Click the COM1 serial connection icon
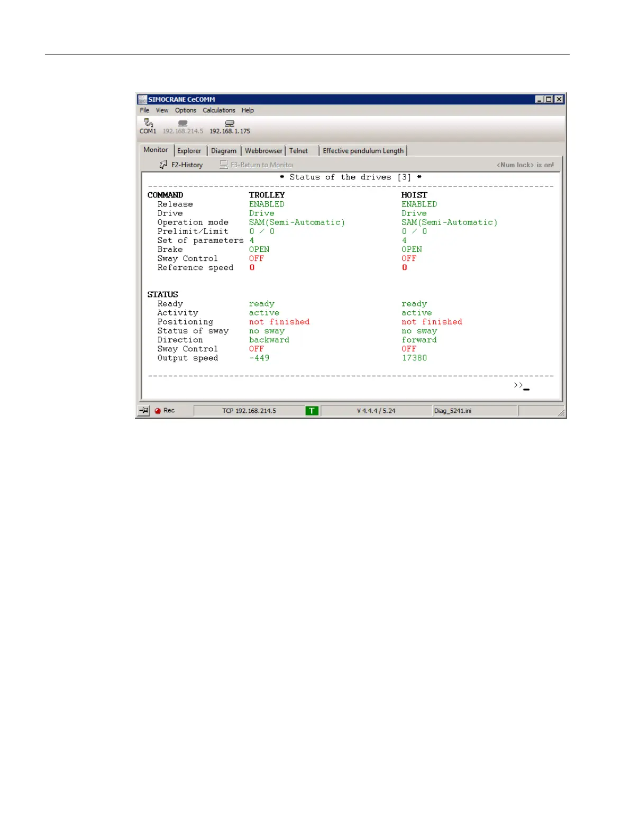Image resolution: width=630 pixels, height=840 pixels. 148,123
